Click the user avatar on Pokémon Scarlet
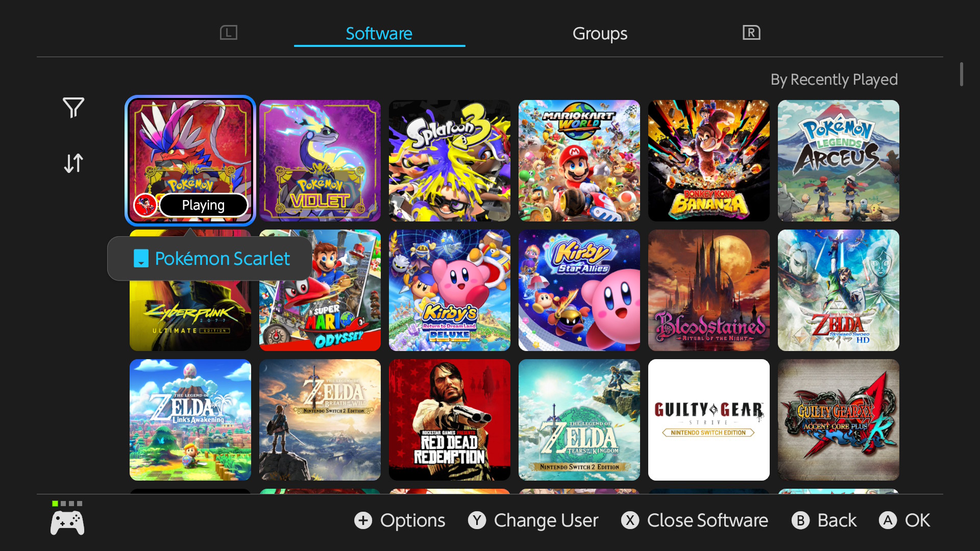Screen dimensions: 980x551 click(x=145, y=205)
